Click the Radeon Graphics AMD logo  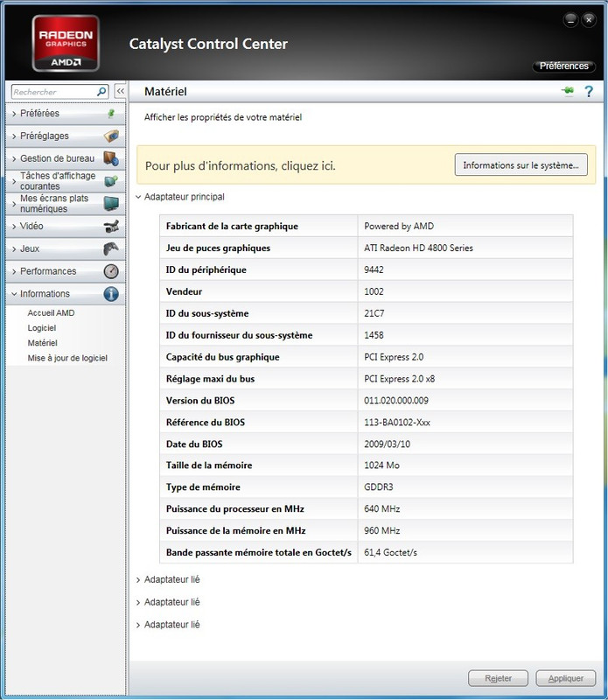point(66,43)
